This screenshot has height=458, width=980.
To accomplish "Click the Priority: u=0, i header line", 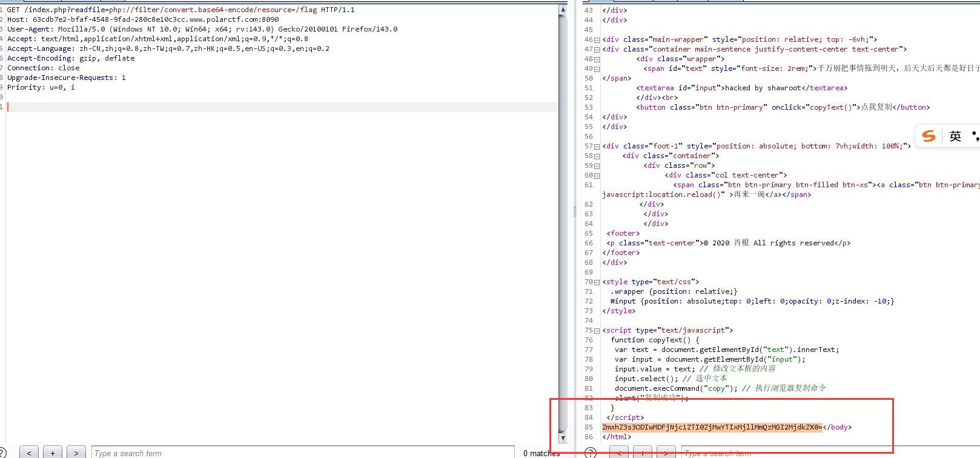I will (x=41, y=87).
